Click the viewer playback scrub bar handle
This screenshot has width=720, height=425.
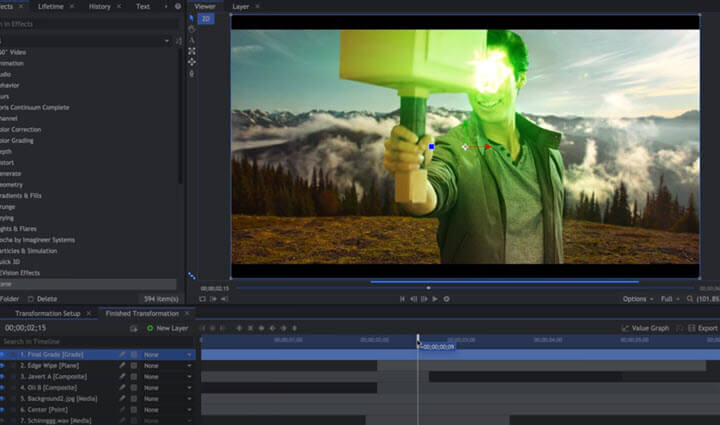tap(428, 288)
